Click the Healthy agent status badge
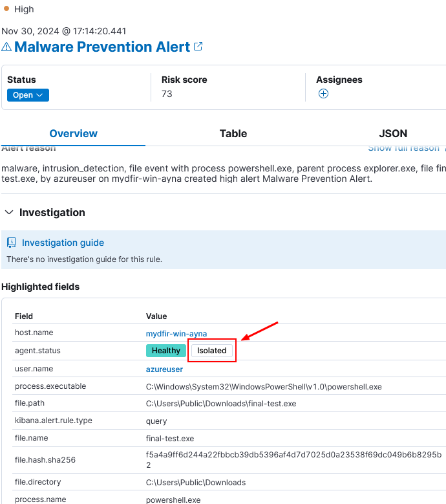The width and height of the screenshot is (446, 504). pos(166,351)
